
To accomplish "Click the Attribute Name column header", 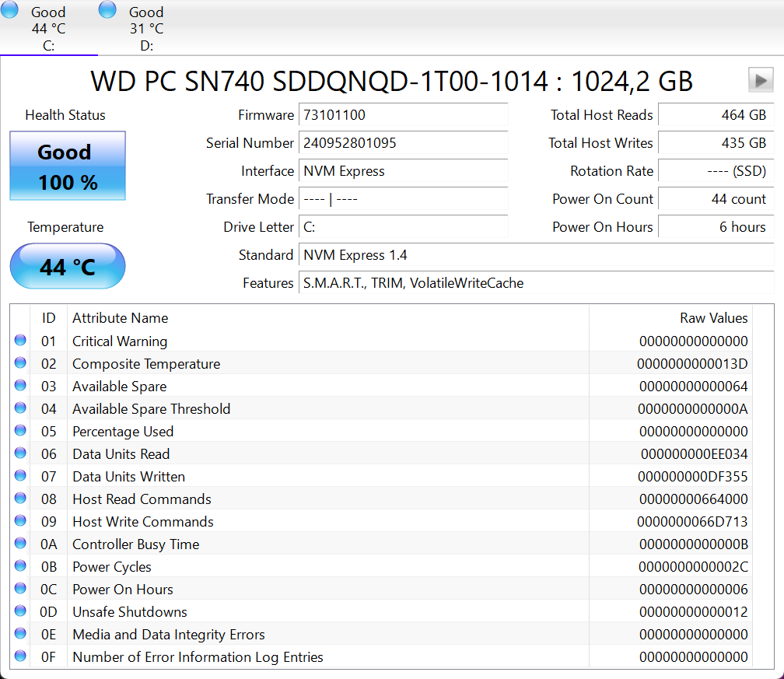I will 121,318.
